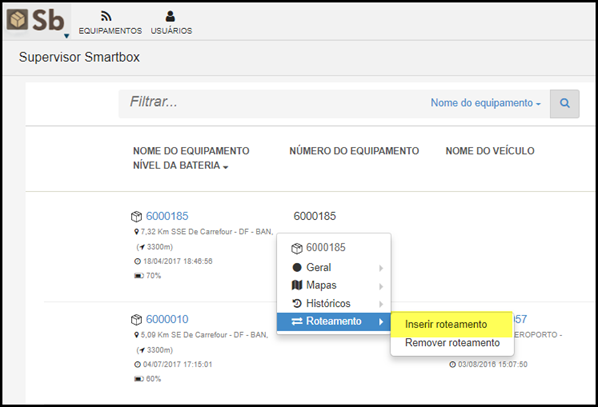
Task: Select Remover roteamento from submenu
Action: [x=452, y=343]
